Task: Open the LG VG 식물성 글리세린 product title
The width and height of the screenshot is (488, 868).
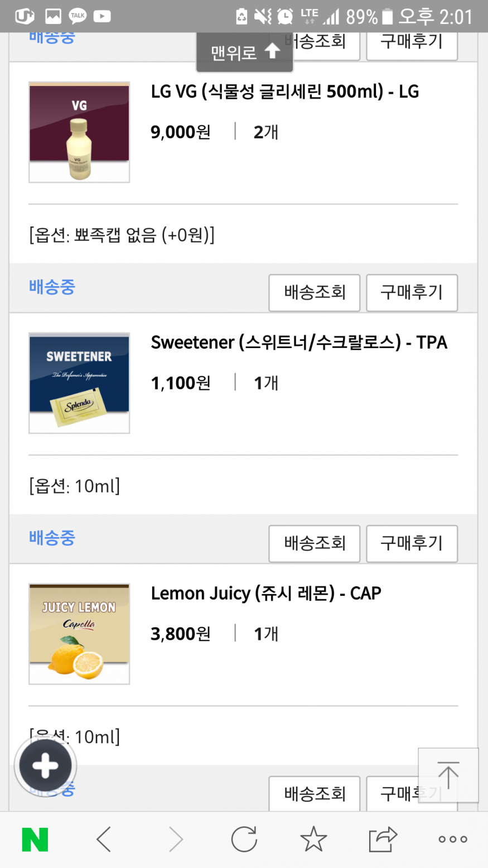Action: pyautogui.click(x=284, y=91)
